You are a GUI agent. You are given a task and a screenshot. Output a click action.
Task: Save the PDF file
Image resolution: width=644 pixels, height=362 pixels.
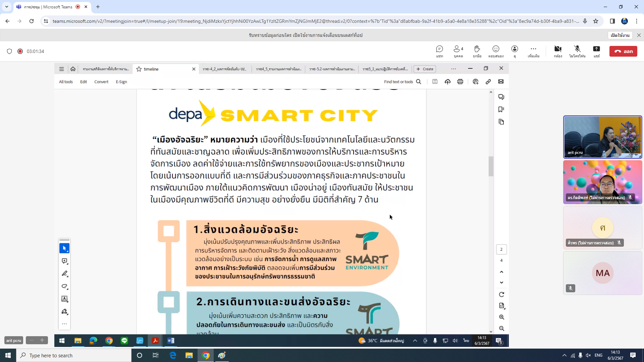point(435,82)
